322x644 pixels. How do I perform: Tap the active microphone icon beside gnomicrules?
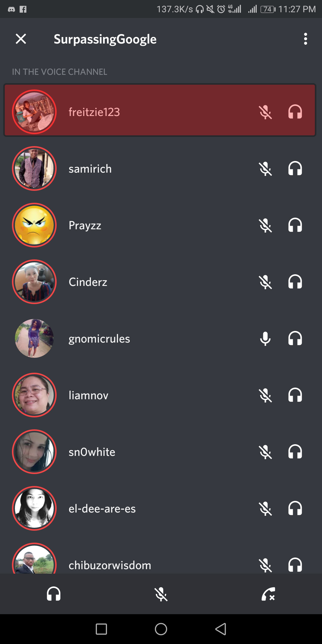pos(265,338)
